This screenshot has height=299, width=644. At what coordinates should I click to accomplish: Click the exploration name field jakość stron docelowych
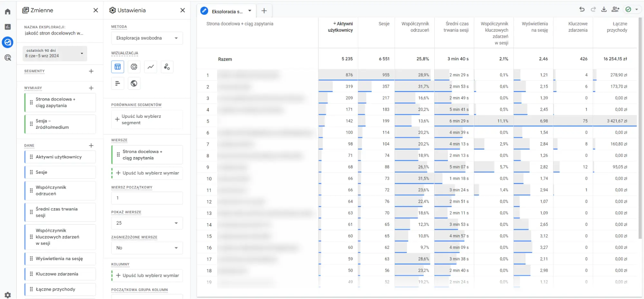[x=54, y=33]
